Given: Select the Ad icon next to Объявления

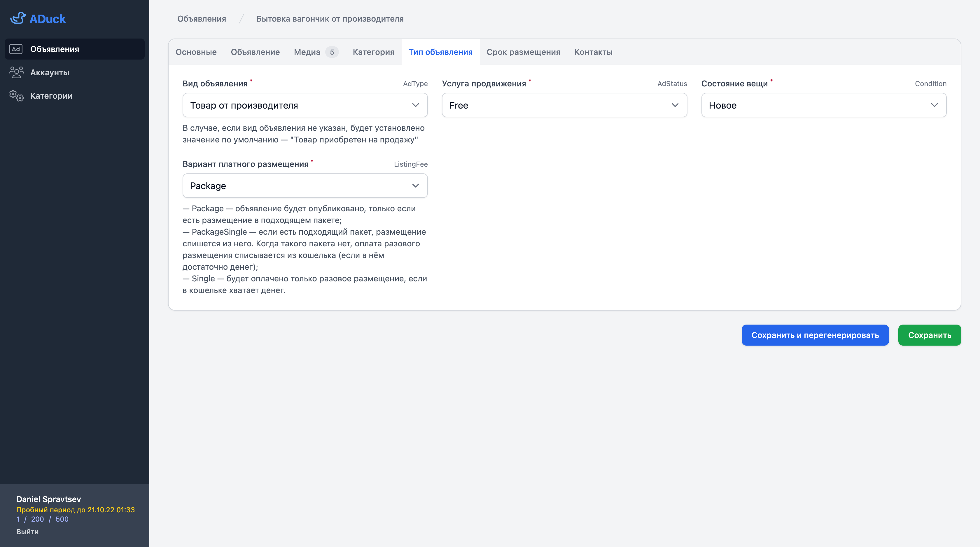Looking at the screenshot, I should tap(15, 49).
